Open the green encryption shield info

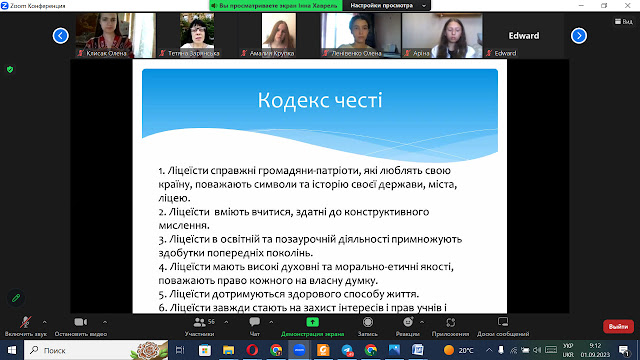point(10,69)
